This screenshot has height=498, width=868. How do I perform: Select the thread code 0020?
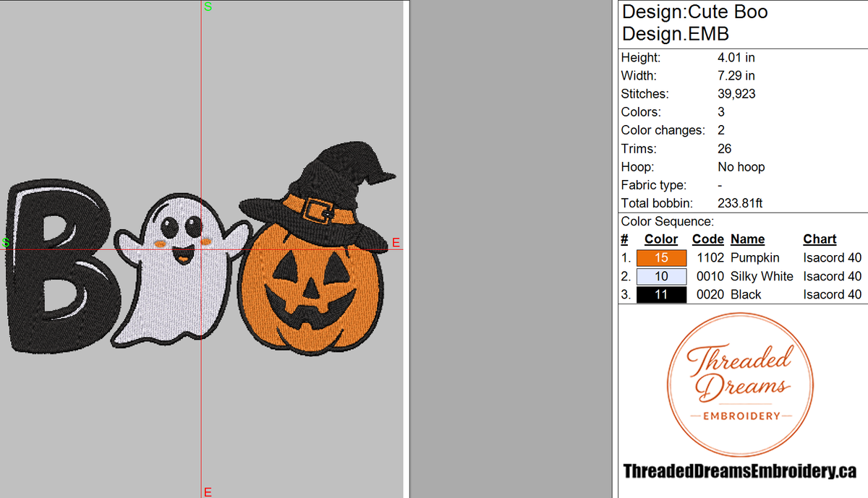[710, 294]
